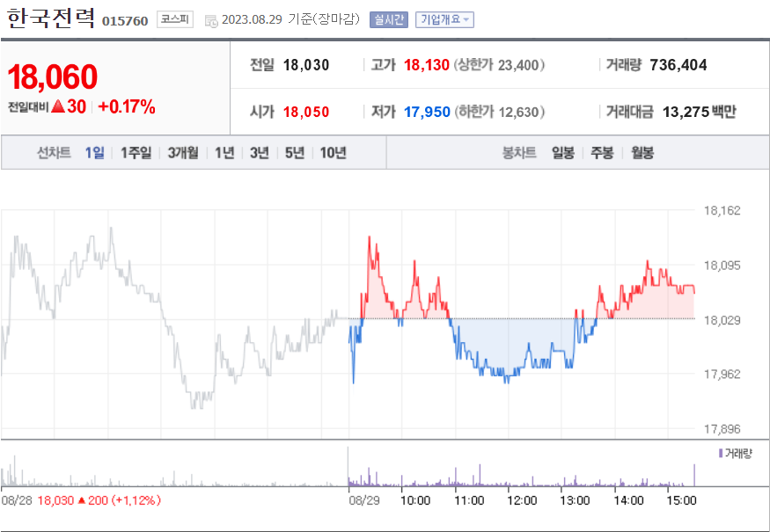Click the 거래량 value 736,404
The width and height of the screenshot is (770, 532).
(x=678, y=65)
